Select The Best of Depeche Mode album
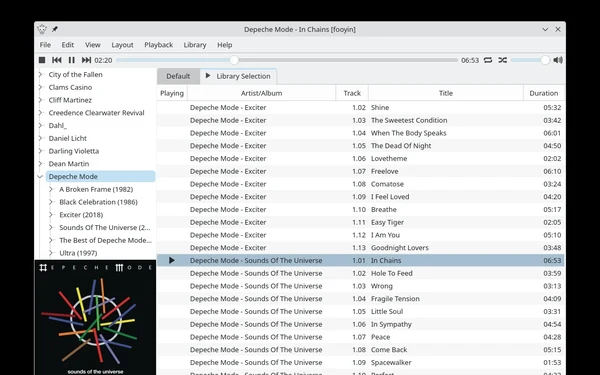 (106, 240)
